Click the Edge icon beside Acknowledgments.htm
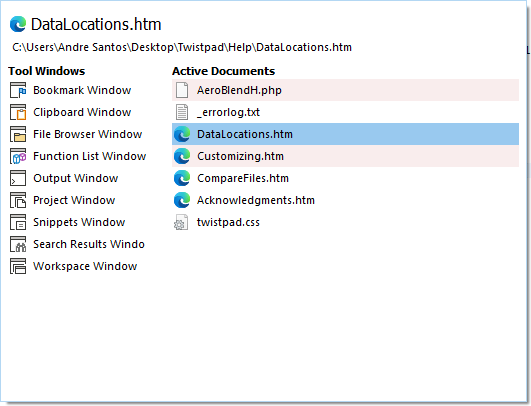Image resolution: width=531 pixels, height=406 pixels. point(182,200)
